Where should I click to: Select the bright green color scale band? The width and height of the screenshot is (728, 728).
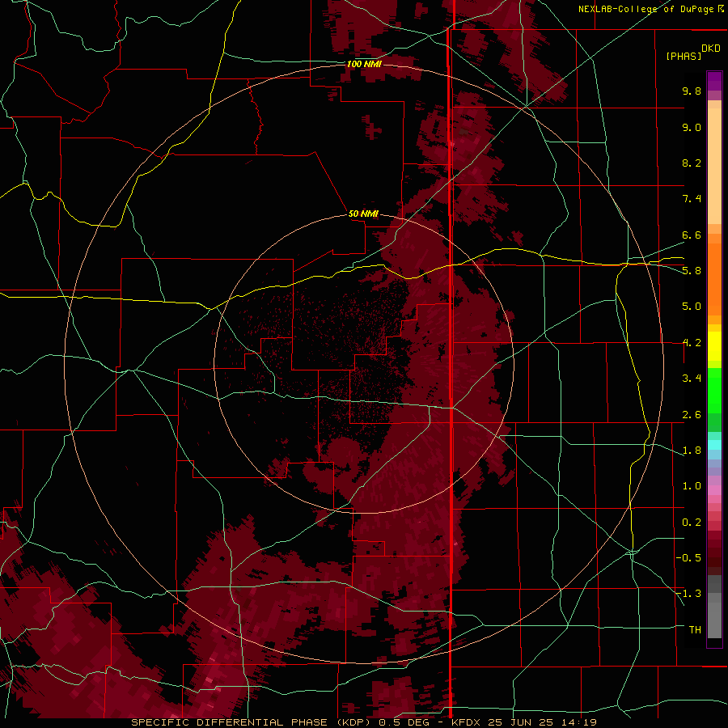point(714,391)
